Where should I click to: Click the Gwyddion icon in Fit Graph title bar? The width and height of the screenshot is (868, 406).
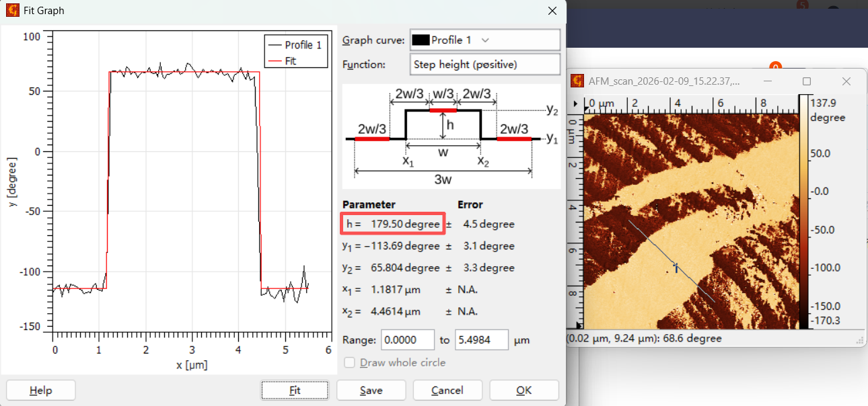(x=13, y=11)
